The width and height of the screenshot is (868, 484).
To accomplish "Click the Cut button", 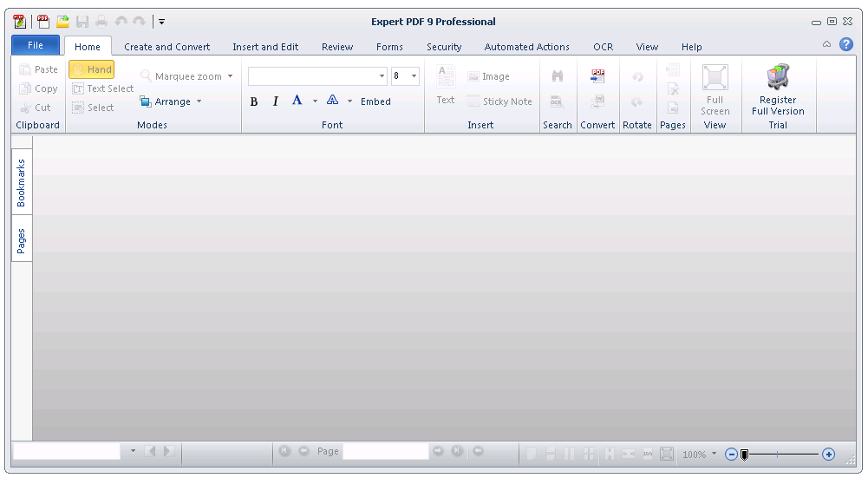I will pos(36,108).
